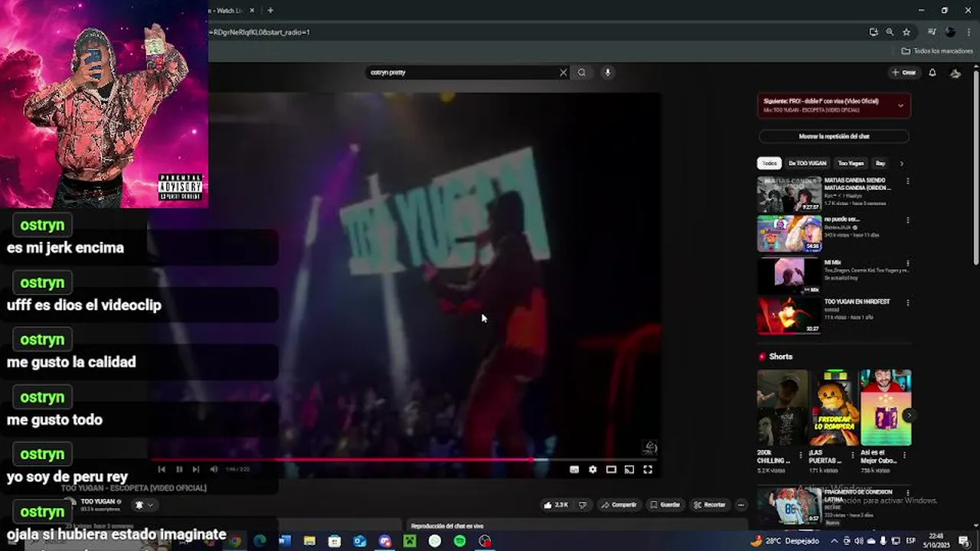Open options for 'Así es el Mejor Cabo' short
The image size is (980, 551).
pyautogui.click(x=904, y=455)
